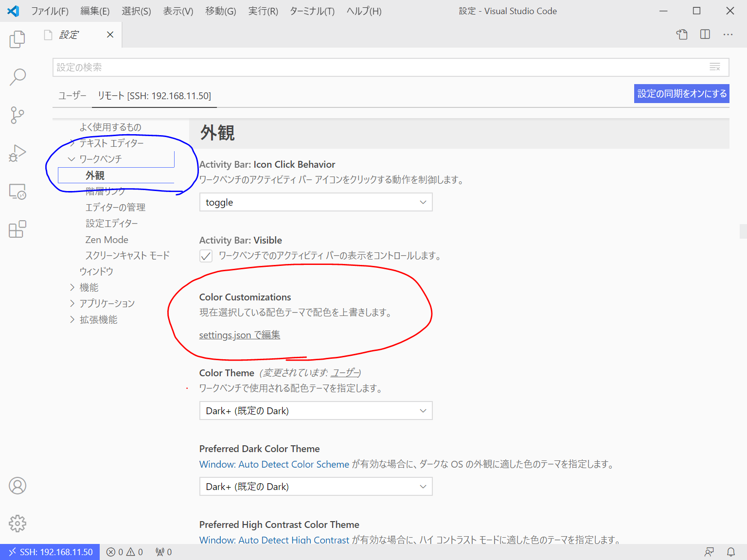Click the errors and warnings status indicator

(x=124, y=552)
